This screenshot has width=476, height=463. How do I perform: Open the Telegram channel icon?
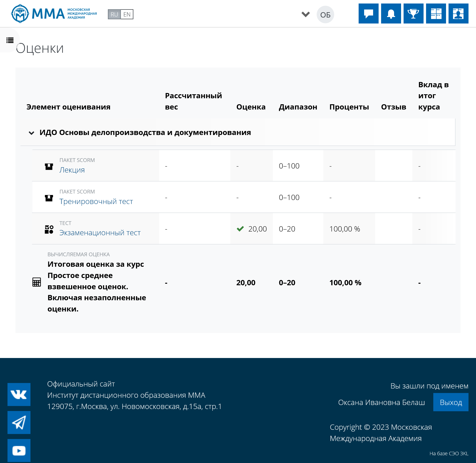(x=19, y=422)
